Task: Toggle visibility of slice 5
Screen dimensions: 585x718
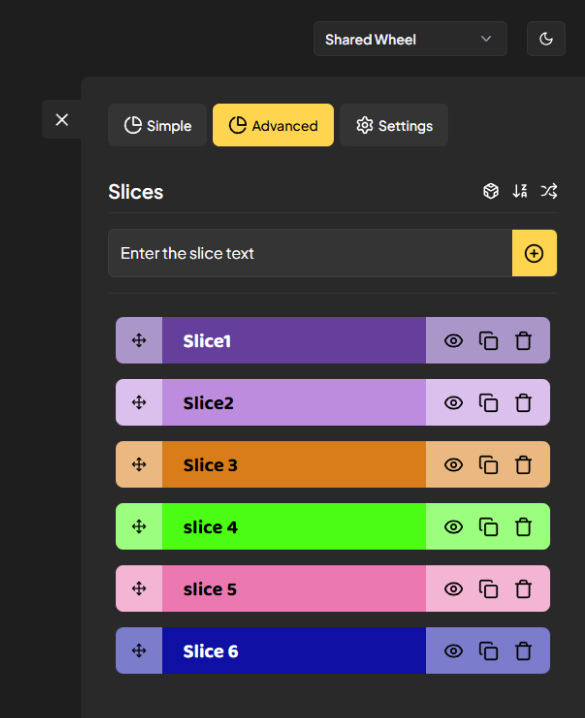Action: pos(454,589)
